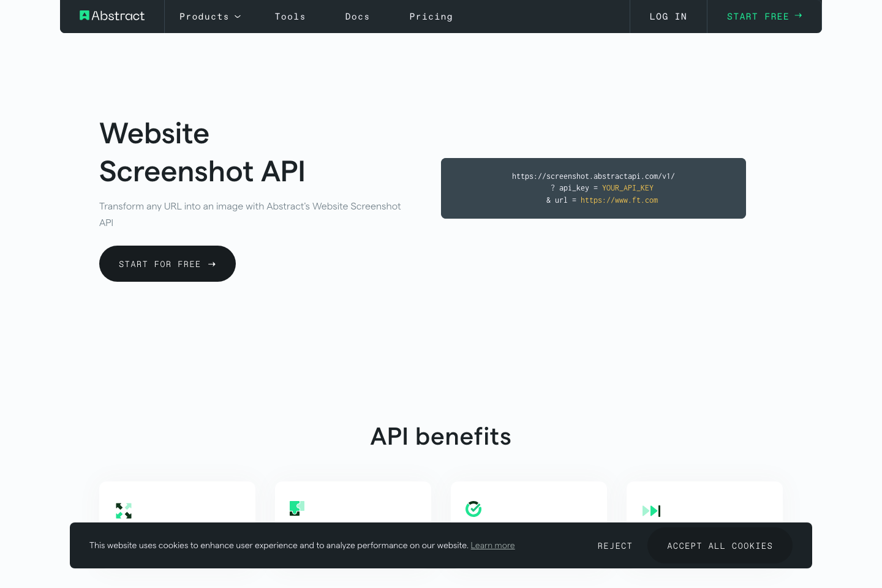Select the expand arrows benefit icon
882x588 pixels.
click(x=124, y=510)
